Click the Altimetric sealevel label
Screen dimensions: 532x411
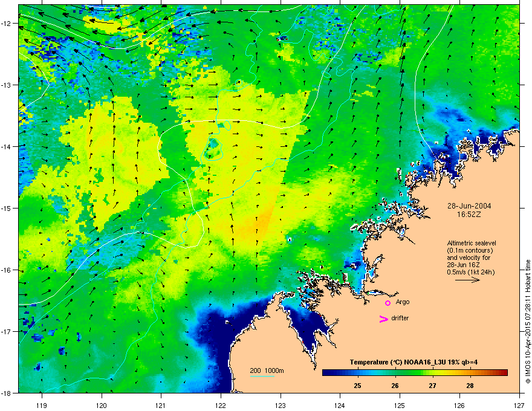coord(472,243)
